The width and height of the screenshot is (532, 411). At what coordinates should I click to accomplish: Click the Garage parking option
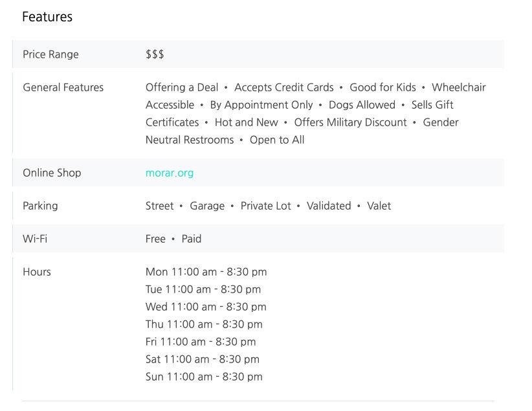pos(207,206)
